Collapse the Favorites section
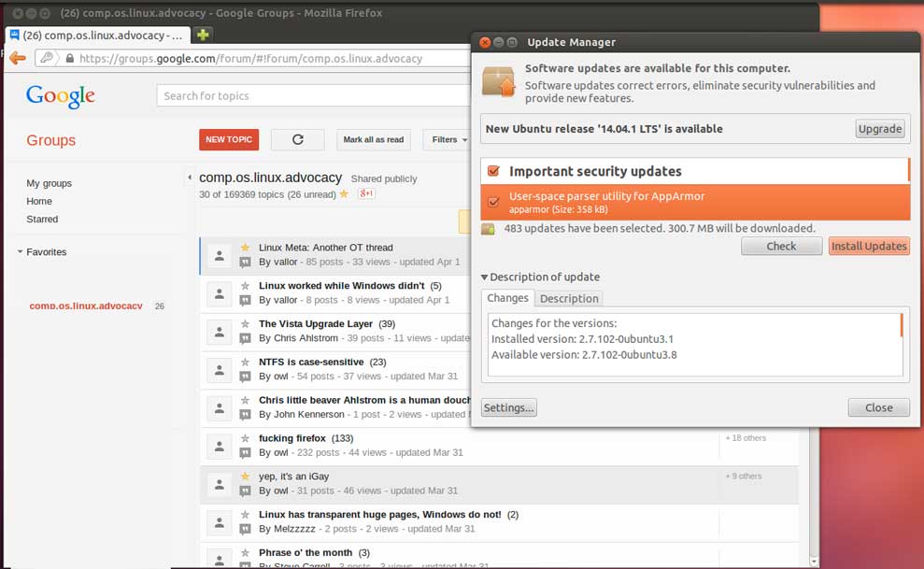The width and height of the screenshot is (924, 569). 21,252
